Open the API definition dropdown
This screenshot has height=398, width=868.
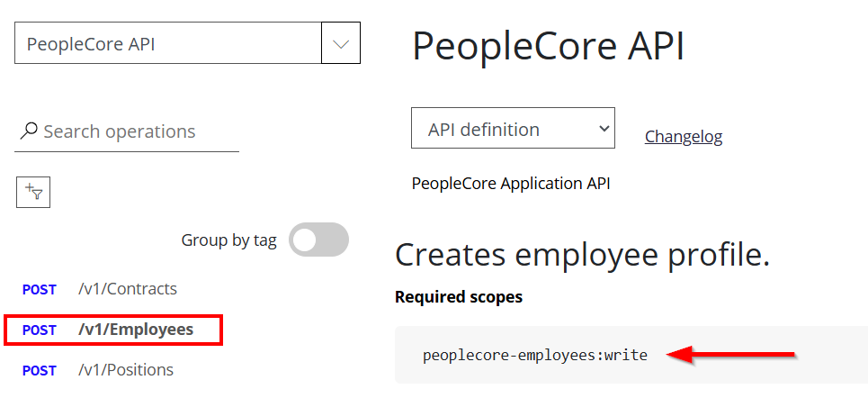(x=513, y=130)
